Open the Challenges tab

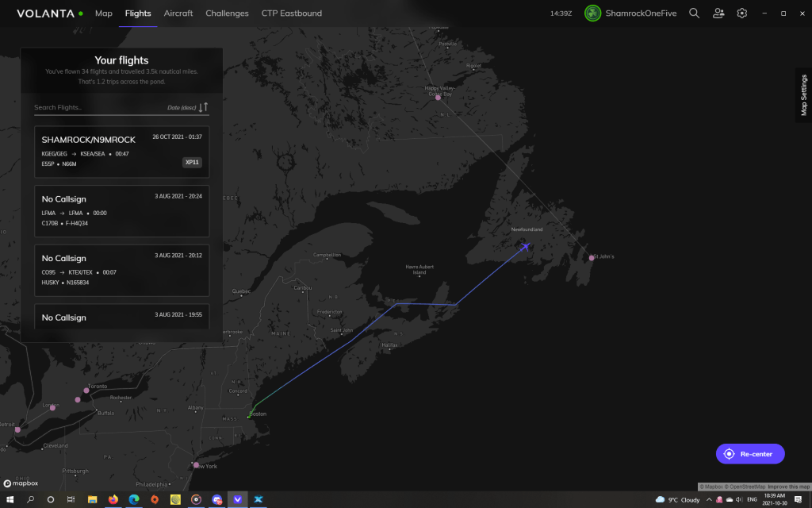[227, 13]
